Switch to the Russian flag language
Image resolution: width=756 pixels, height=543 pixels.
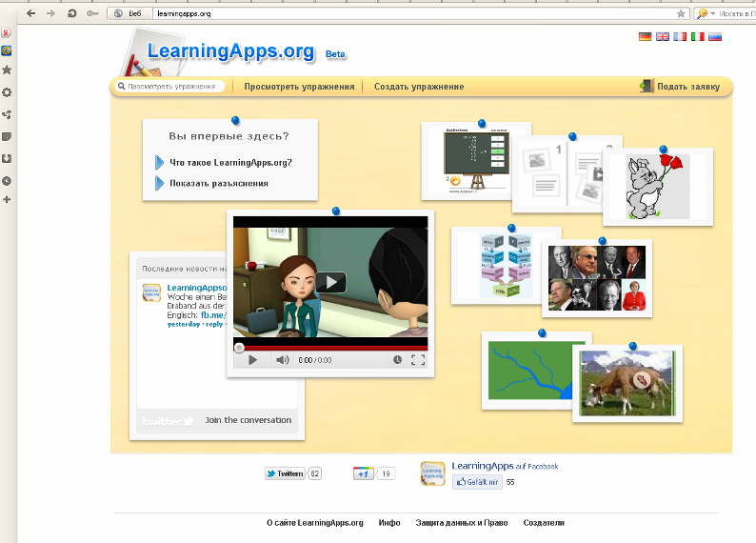[715, 36]
